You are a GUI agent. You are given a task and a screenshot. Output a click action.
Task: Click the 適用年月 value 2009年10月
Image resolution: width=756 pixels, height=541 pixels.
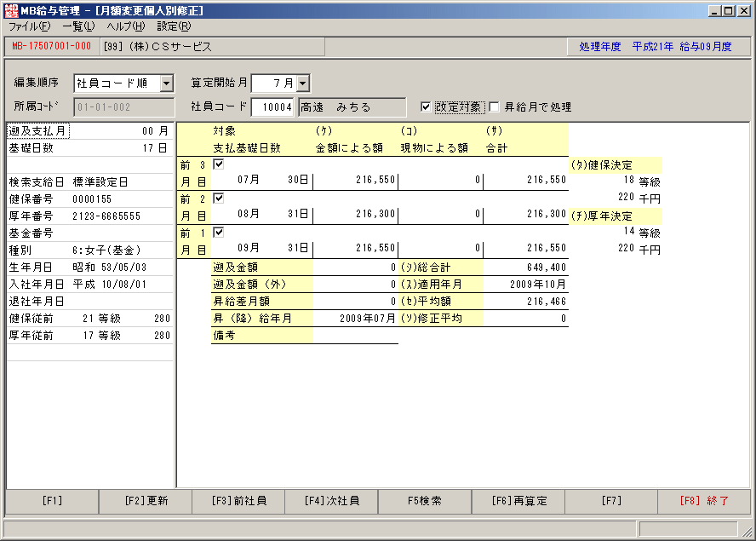[x=538, y=285]
